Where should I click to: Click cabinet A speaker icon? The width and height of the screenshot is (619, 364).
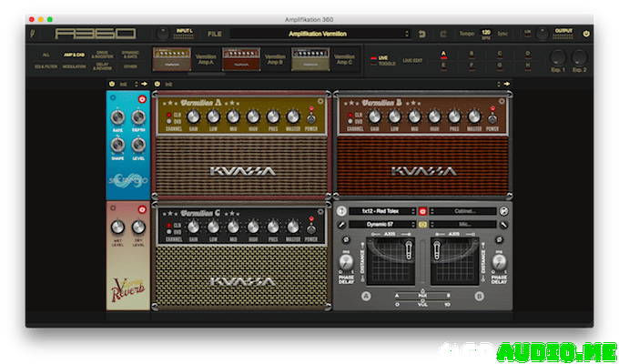[x=341, y=211]
